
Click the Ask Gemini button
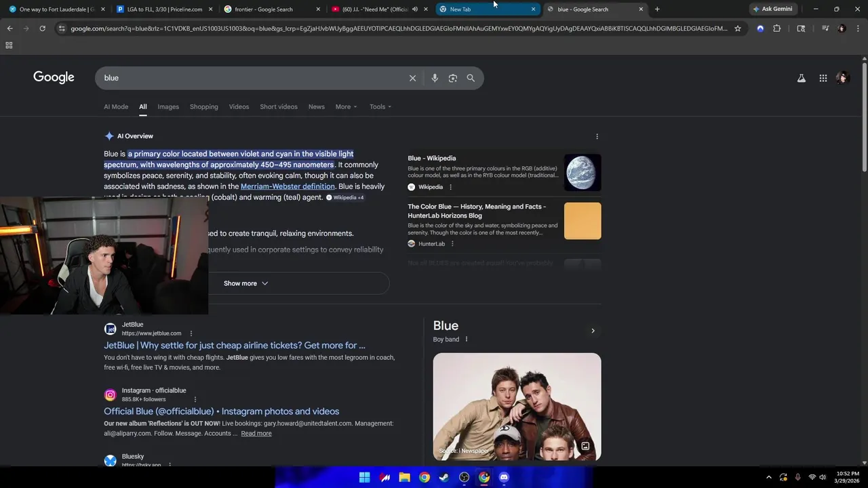772,9
